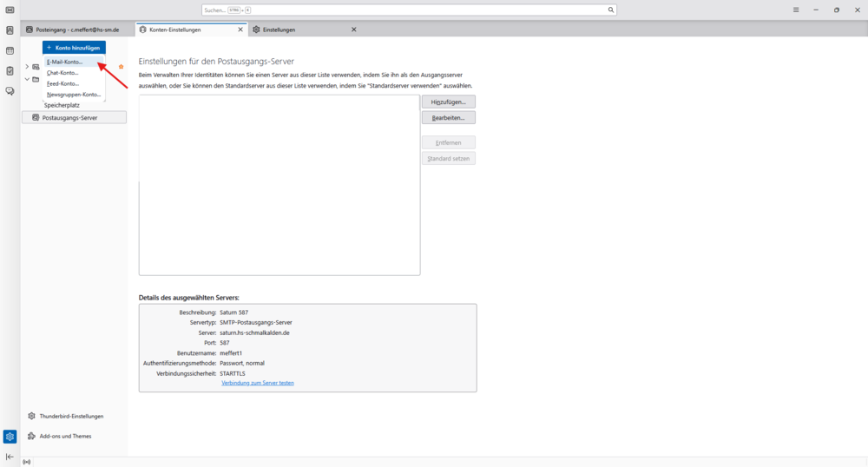Open the Address Book icon

[10, 30]
